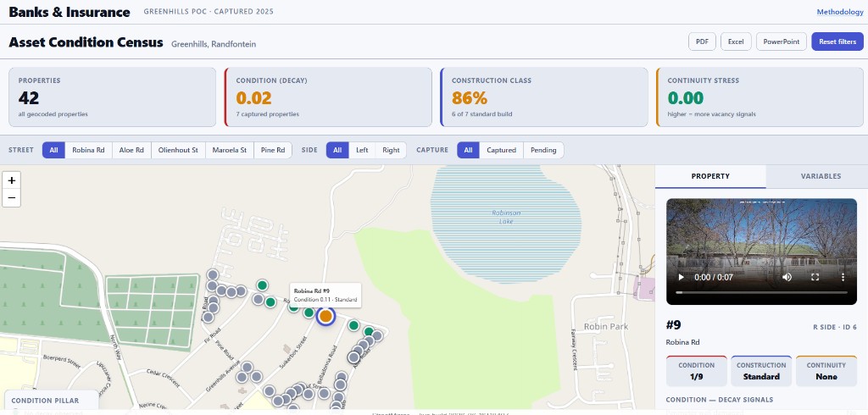Click the R SIDE · ID 6 label

coord(835,327)
